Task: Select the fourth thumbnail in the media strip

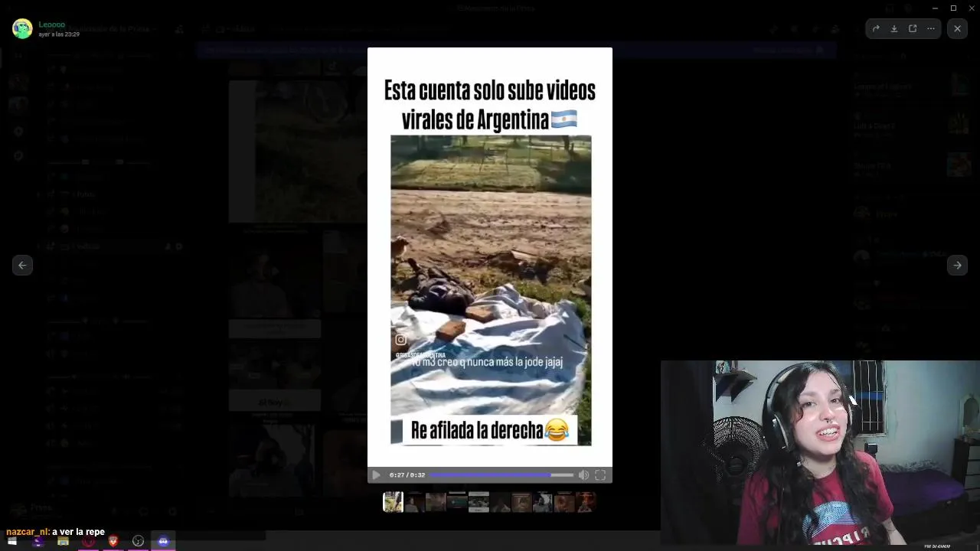Action: pos(457,502)
